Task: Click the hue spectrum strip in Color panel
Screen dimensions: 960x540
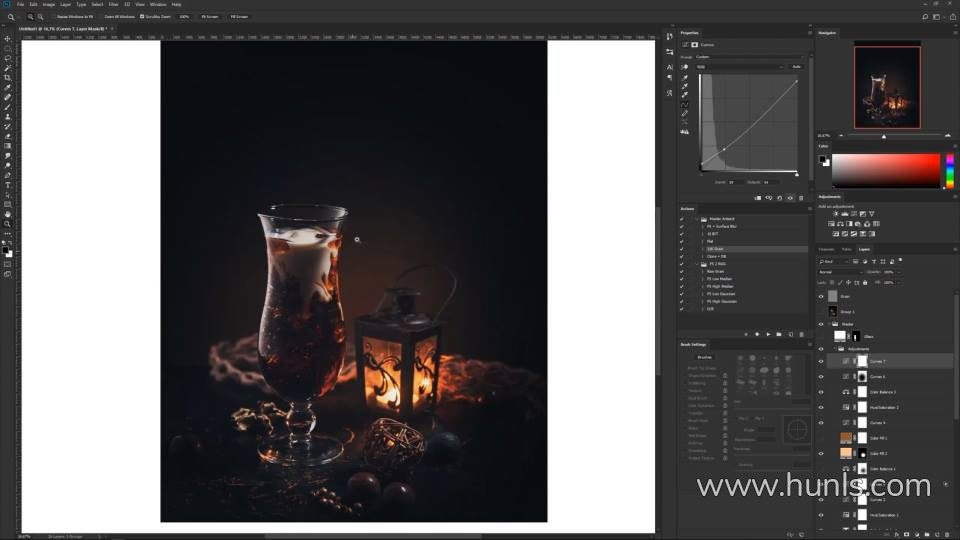Action: pyautogui.click(x=950, y=171)
